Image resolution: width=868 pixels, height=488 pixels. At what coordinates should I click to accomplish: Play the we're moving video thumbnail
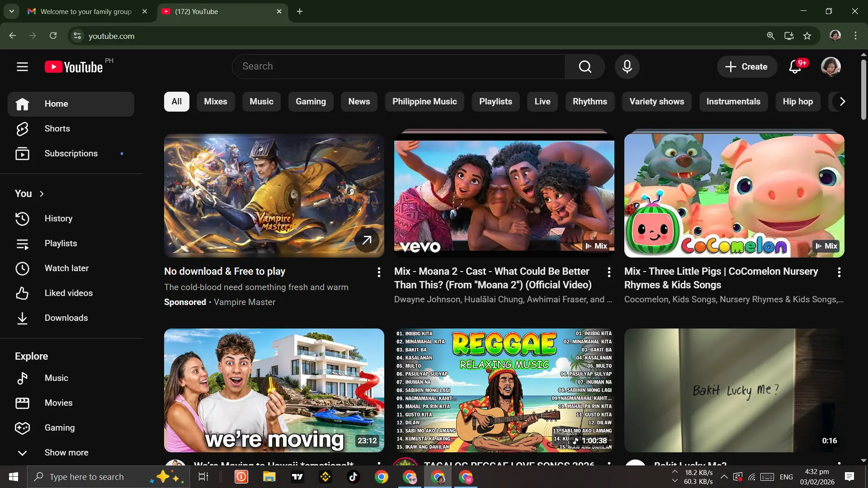pos(274,390)
